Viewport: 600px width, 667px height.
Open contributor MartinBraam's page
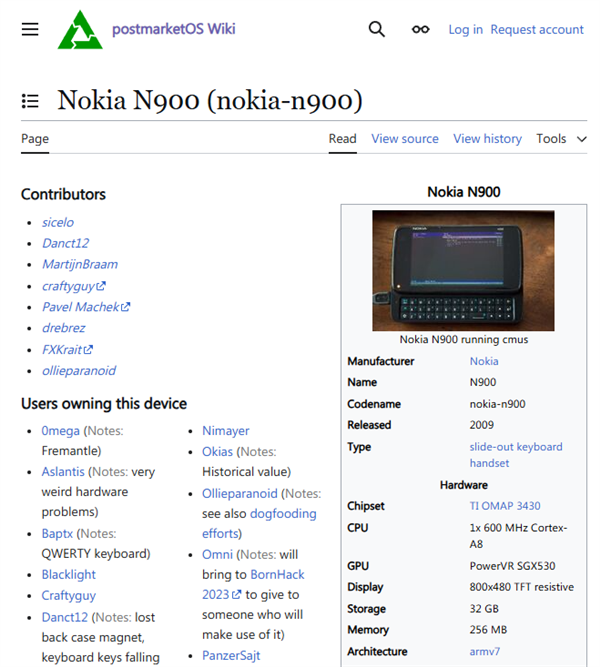click(x=79, y=265)
